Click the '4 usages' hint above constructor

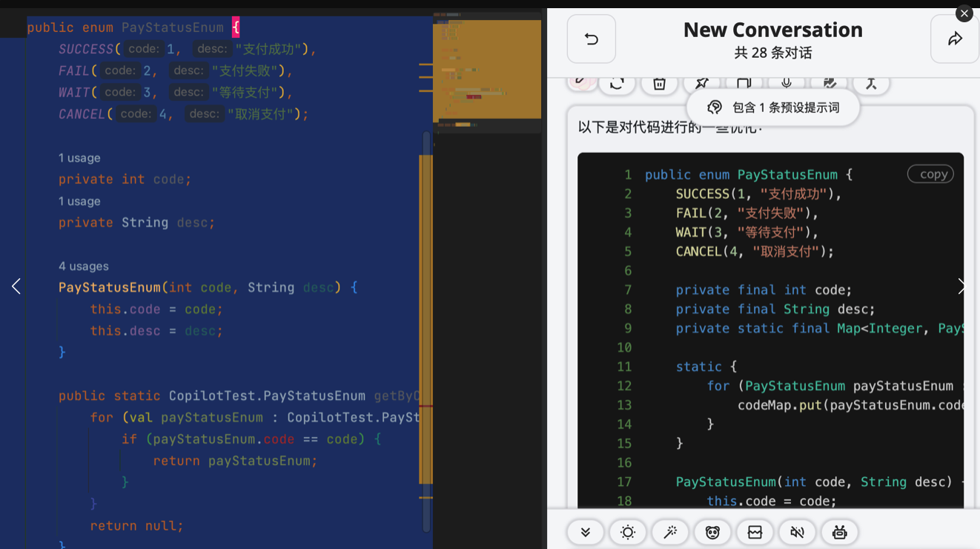[x=84, y=266]
